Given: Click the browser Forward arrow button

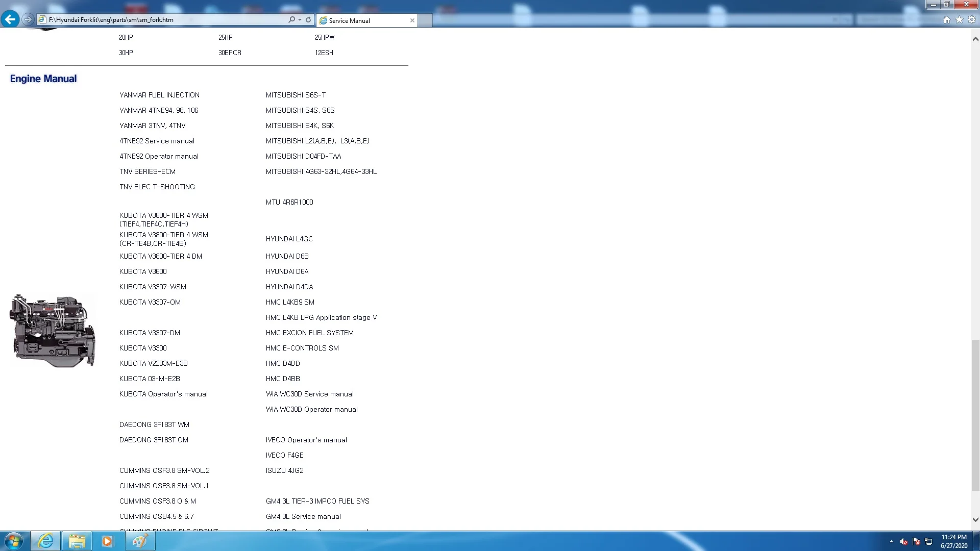Looking at the screenshot, I should tap(28, 19).
